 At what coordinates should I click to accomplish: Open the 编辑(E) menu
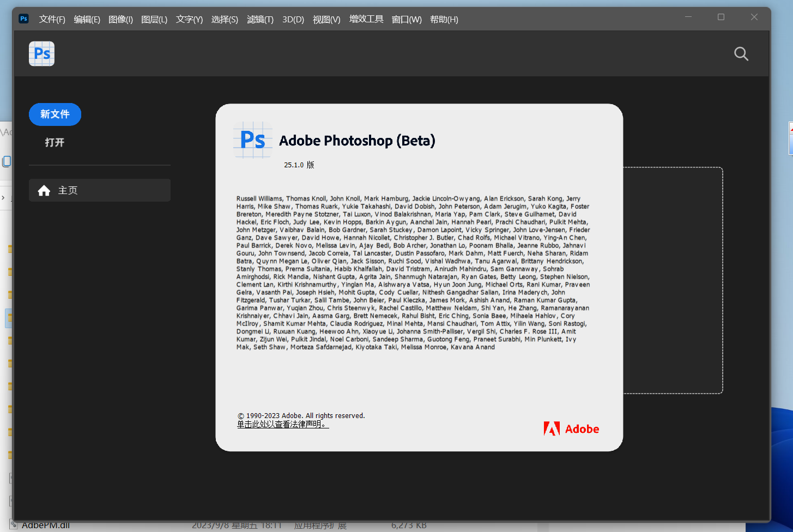(x=87, y=19)
